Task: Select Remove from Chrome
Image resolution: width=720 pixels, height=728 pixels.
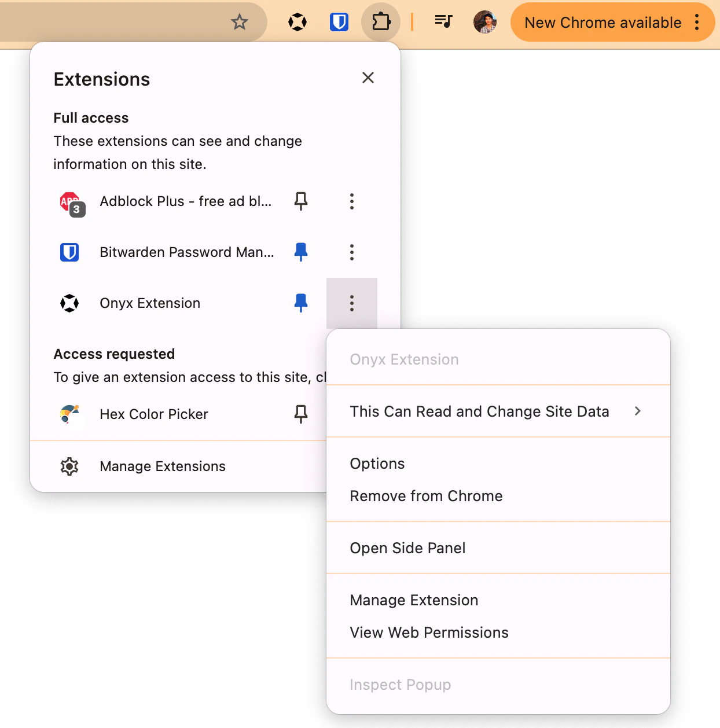Action: click(426, 496)
